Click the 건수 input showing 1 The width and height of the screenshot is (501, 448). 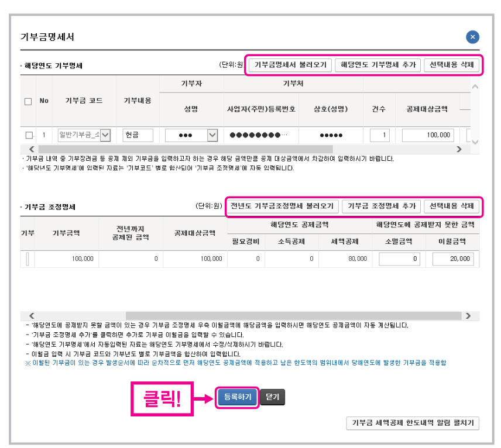(379, 135)
